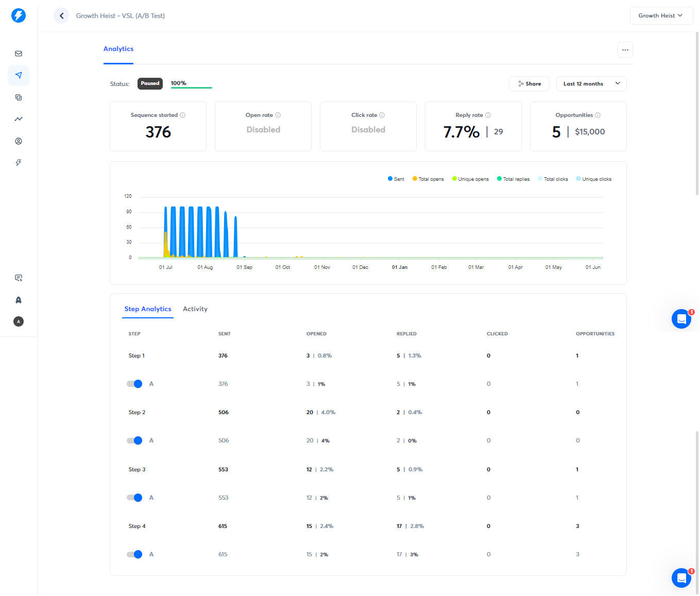
Task: Select the Analytics tab
Action: click(x=118, y=49)
